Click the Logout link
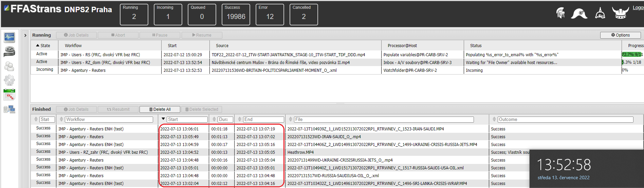The image size is (644, 188). tap(638, 7)
